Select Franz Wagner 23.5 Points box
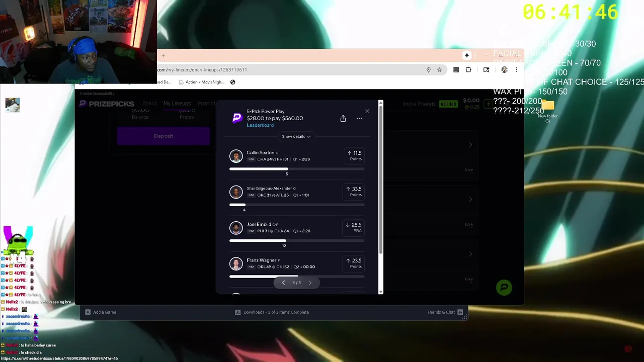This screenshot has height=362, width=644. (x=354, y=263)
